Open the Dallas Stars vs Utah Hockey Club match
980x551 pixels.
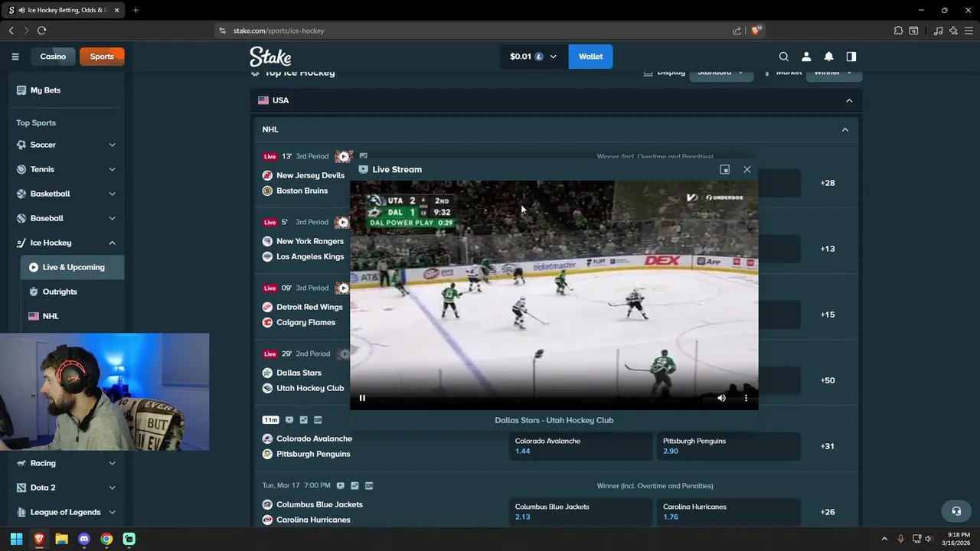click(303, 380)
